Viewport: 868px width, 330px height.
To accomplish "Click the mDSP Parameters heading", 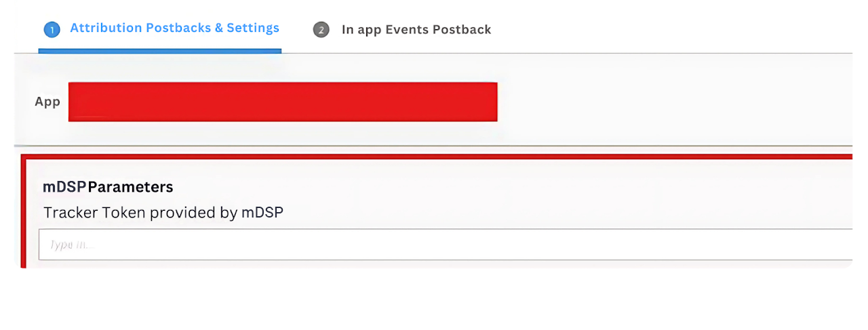I will pyautogui.click(x=108, y=187).
